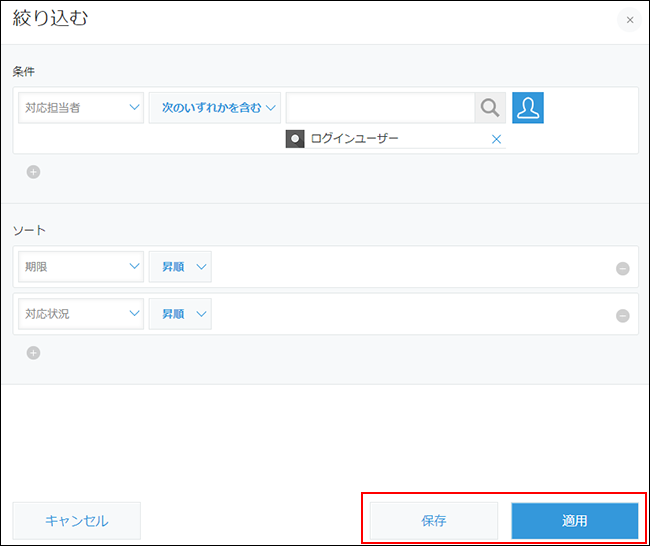Open the 対応担当者 field dropdown
650x546 pixels.
(81, 108)
